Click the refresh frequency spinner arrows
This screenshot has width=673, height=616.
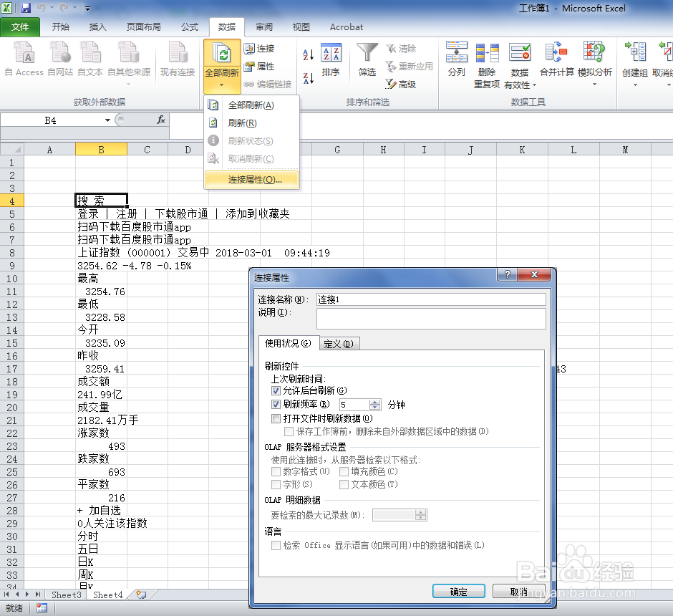pyautogui.click(x=375, y=405)
